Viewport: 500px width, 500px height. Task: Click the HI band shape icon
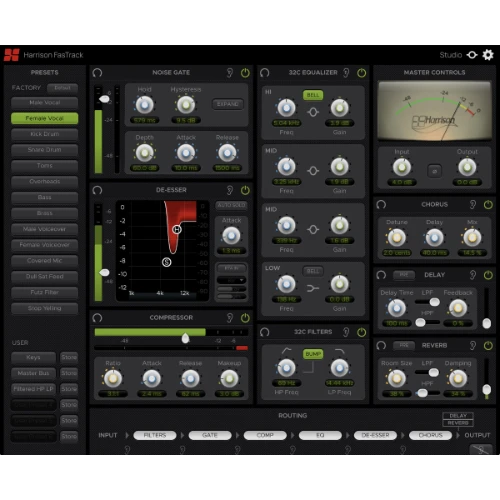313,112
